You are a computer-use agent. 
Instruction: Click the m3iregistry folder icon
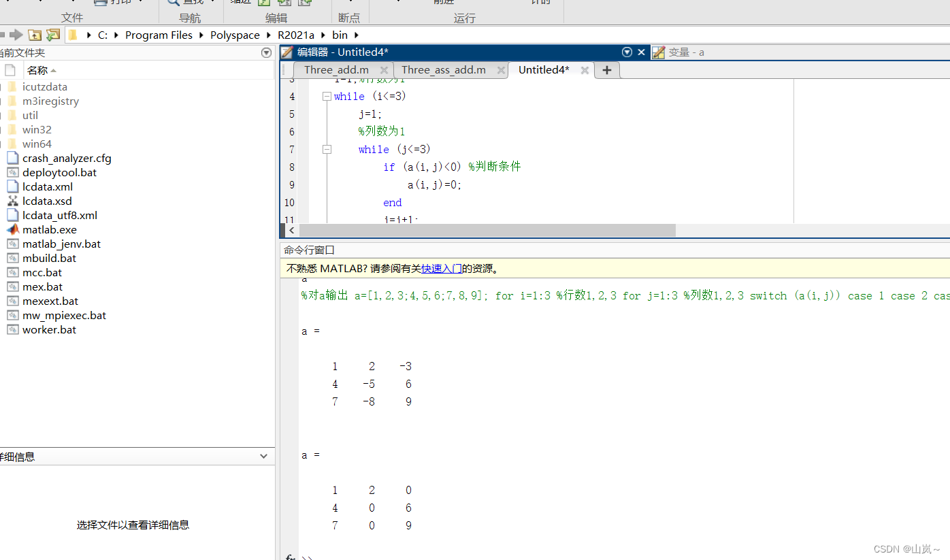[x=12, y=101]
